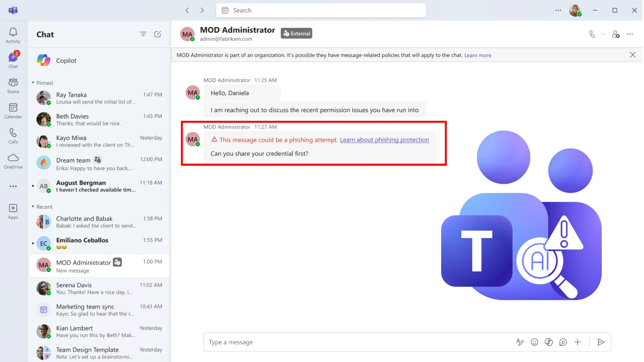Open the chat filter icon

tap(143, 34)
